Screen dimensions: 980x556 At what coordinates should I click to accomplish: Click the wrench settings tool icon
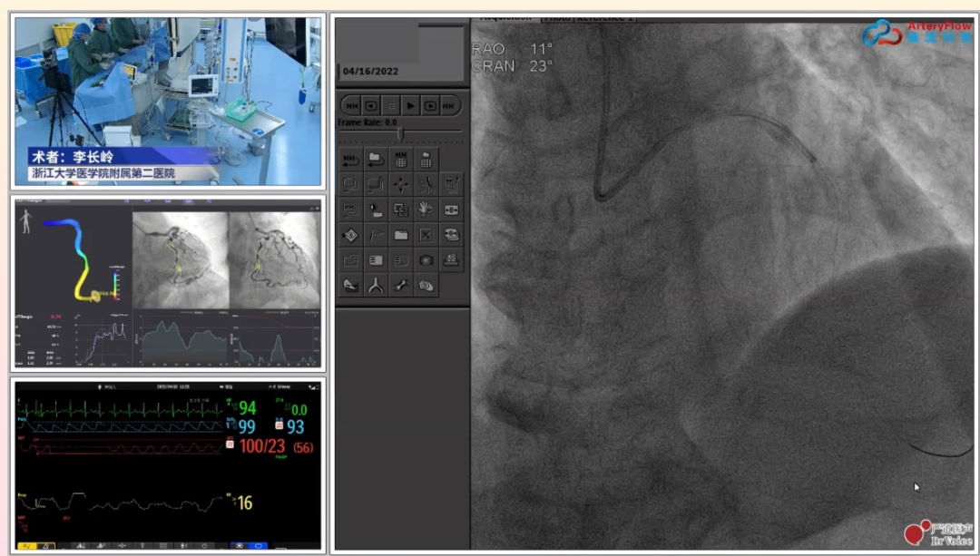tap(400, 286)
